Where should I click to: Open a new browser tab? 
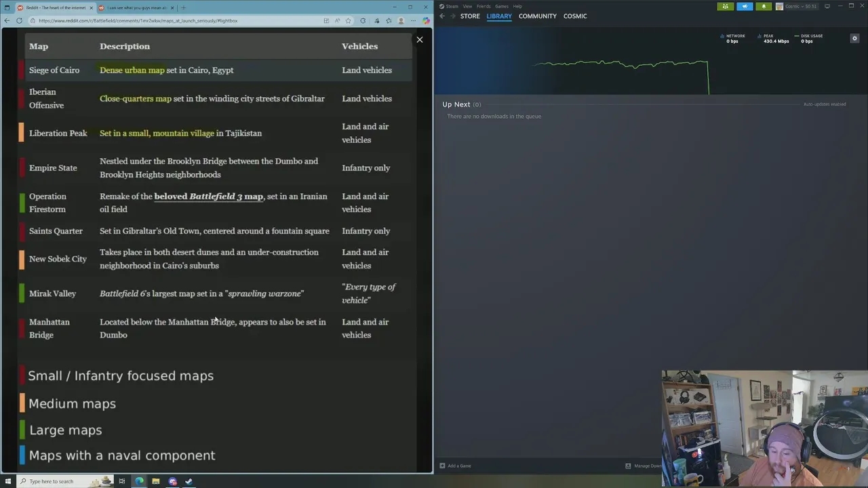[183, 7]
